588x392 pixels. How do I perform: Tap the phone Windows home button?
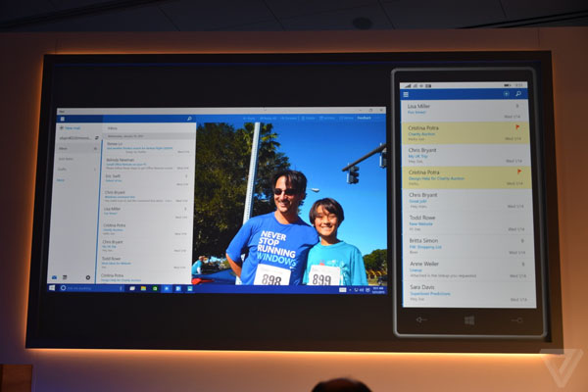(469, 320)
